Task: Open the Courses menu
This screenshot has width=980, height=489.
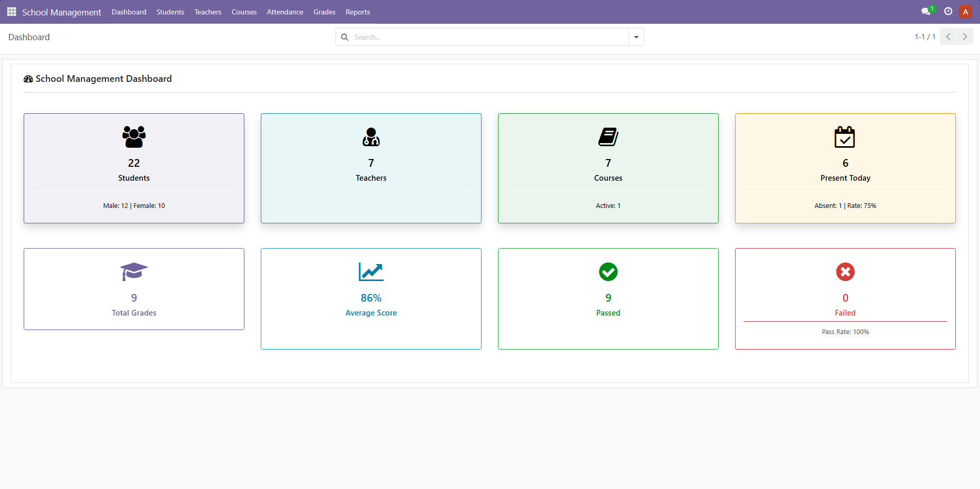Action: [x=244, y=12]
